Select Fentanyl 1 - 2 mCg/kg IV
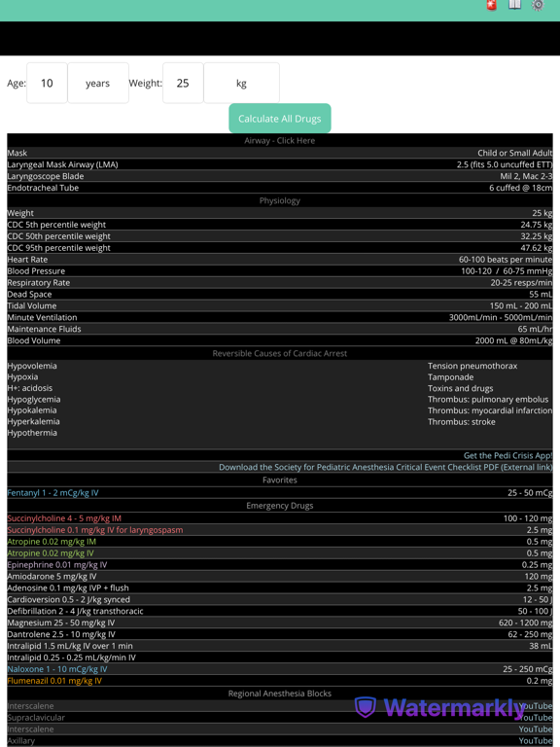560x747 pixels. (52, 492)
